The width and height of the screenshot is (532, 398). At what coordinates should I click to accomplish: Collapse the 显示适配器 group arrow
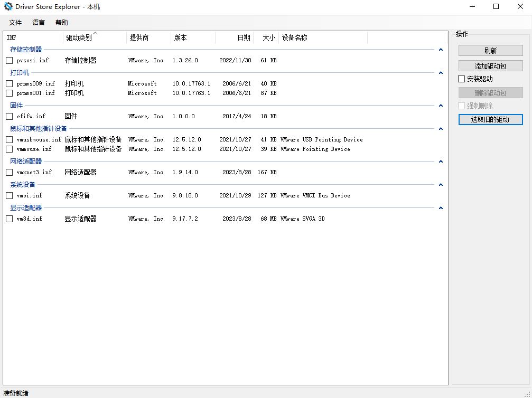click(x=441, y=208)
